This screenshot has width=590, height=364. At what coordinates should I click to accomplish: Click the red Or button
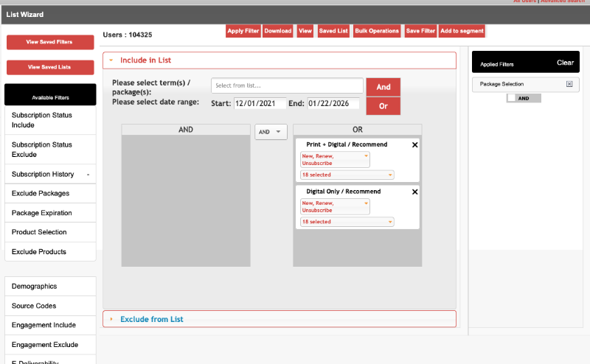(383, 106)
